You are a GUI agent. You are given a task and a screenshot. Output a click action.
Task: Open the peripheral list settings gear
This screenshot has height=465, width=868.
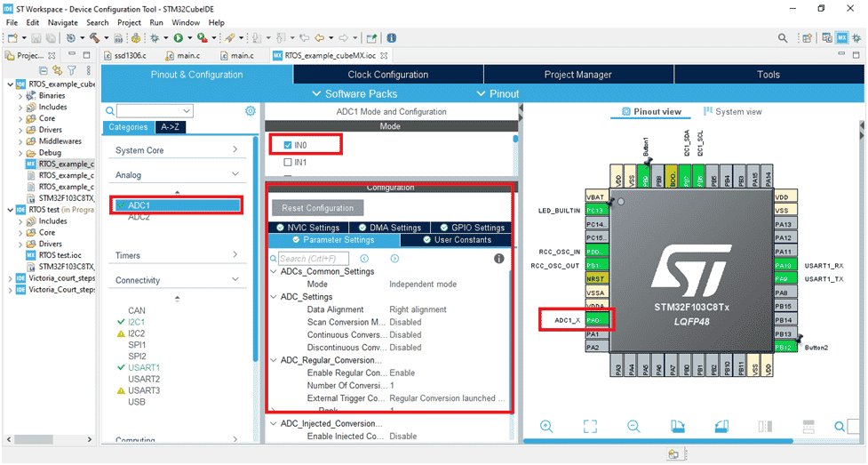click(x=251, y=111)
